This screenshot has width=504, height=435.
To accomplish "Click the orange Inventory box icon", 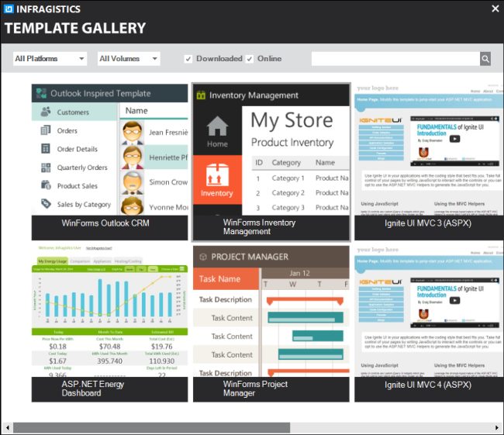I will [217, 175].
